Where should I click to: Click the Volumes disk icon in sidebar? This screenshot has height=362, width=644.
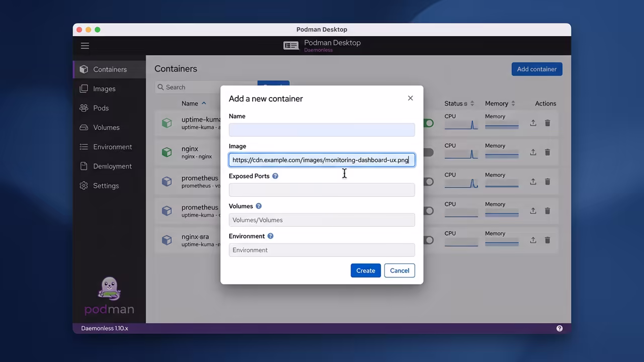[84, 127]
